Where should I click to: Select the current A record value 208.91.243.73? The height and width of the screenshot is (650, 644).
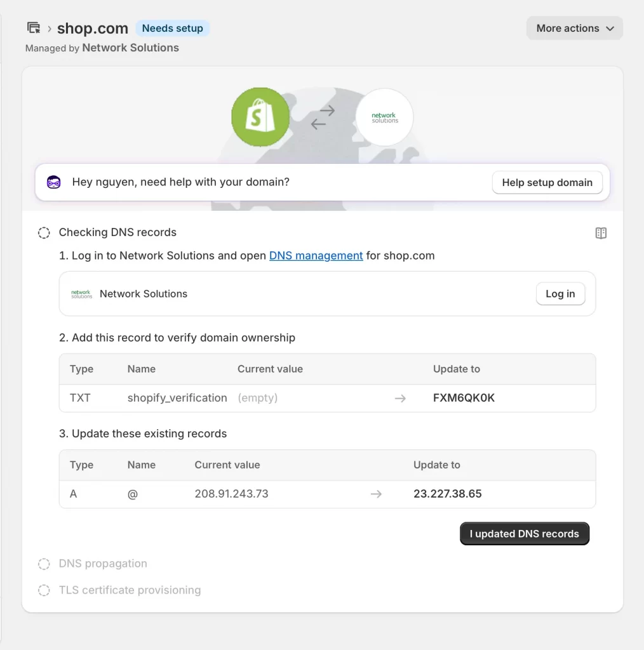point(231,494)
